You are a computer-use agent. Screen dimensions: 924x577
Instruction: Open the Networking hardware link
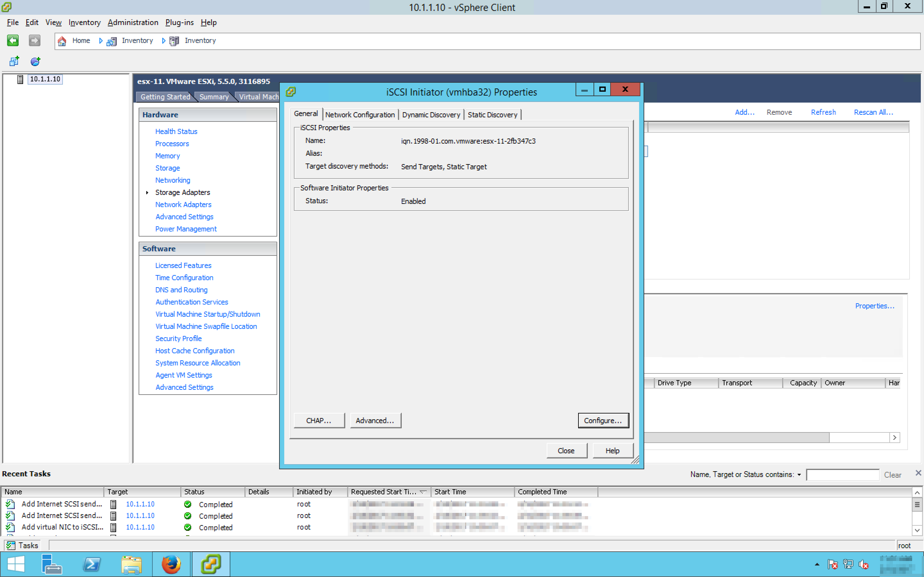coord(173,180)
